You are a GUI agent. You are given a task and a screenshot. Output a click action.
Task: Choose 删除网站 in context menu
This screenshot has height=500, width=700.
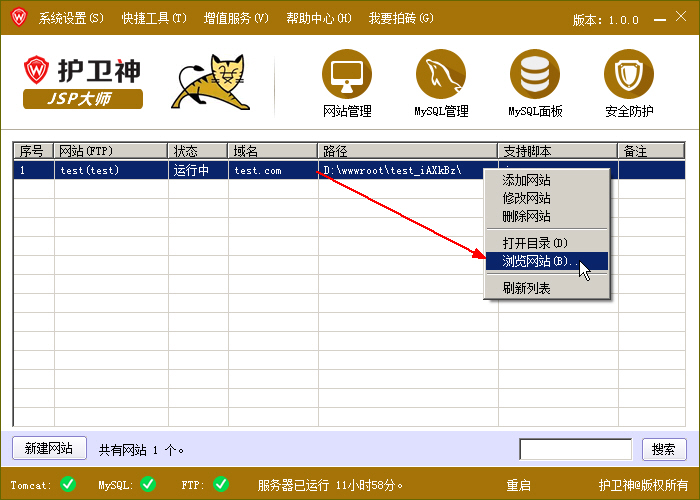547,217
